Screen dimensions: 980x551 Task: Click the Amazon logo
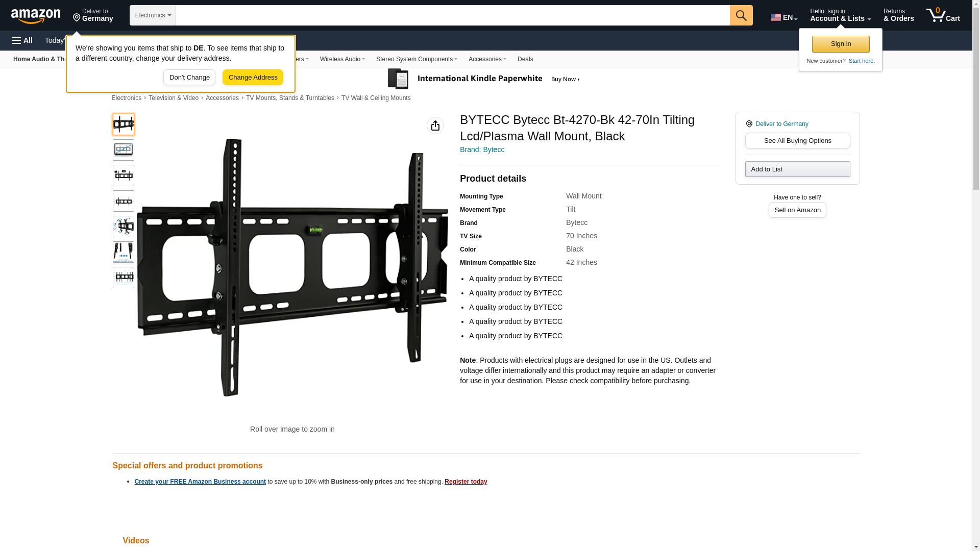(x=36, y=16)
